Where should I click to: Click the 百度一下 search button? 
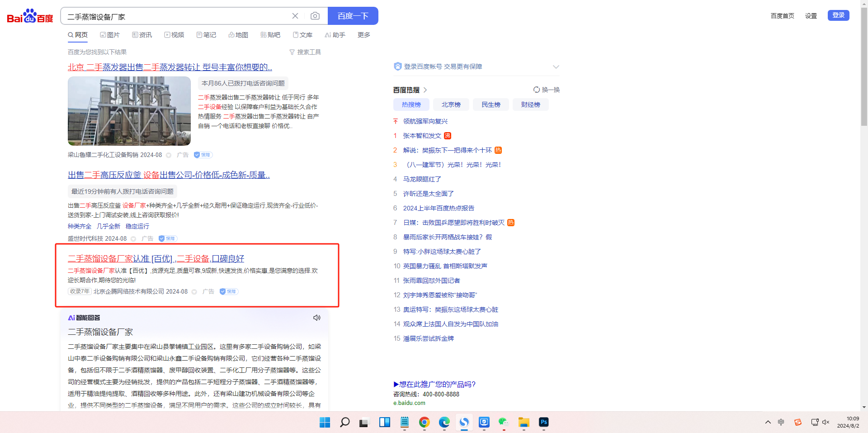click(353, 16)
